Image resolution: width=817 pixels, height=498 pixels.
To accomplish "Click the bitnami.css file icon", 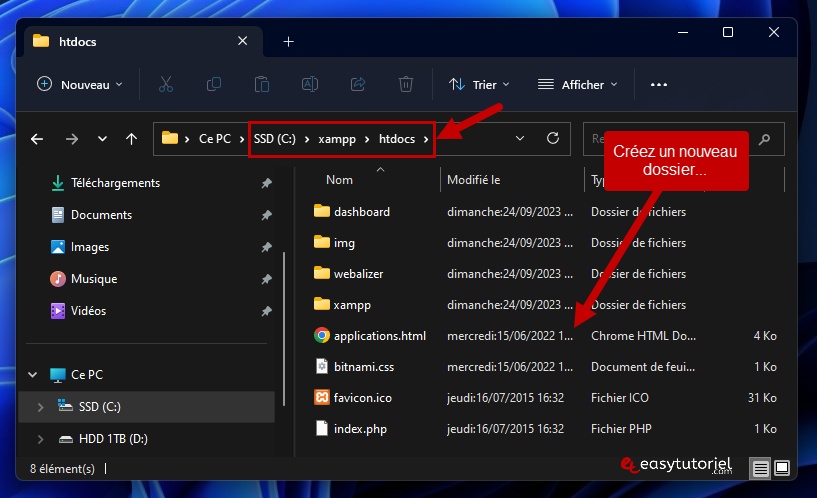I will pos(322,366).
